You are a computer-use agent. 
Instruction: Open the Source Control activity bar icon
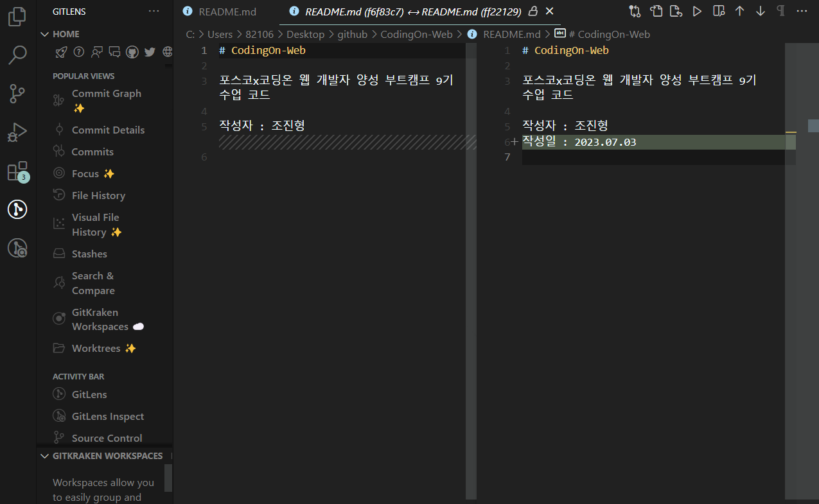[17, 94]
